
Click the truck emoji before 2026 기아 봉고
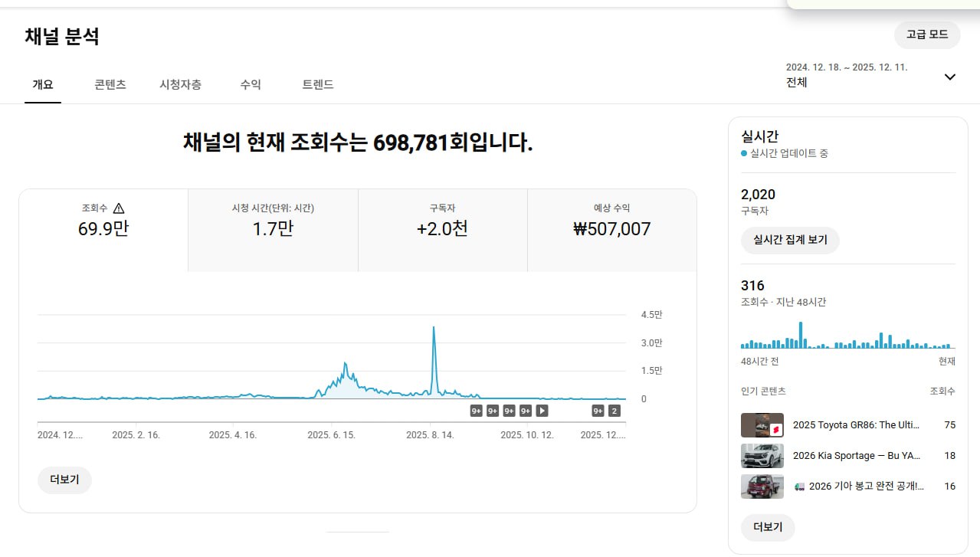pyautogui.click(x=799, y=486)
